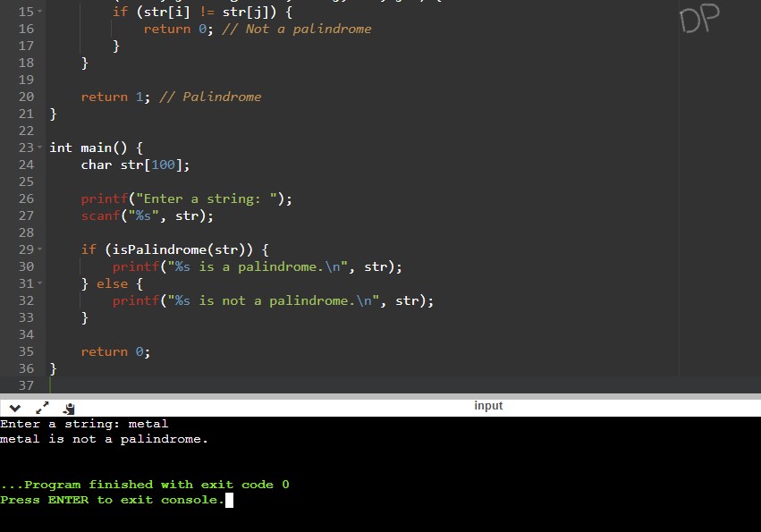The image size is (761, 532).
Task: Collapse the main() function fold arrow
Action: click(x=39, y=147)
